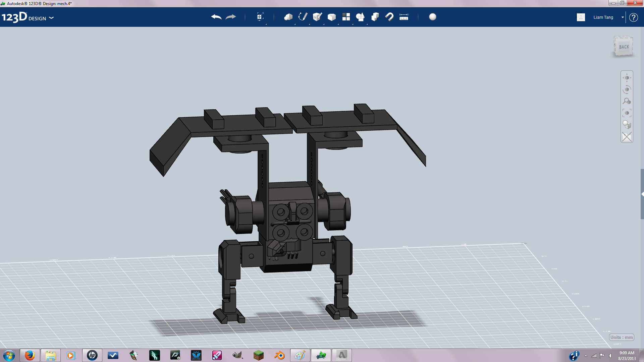Click the BACK cube in the corner

(623, 47)
